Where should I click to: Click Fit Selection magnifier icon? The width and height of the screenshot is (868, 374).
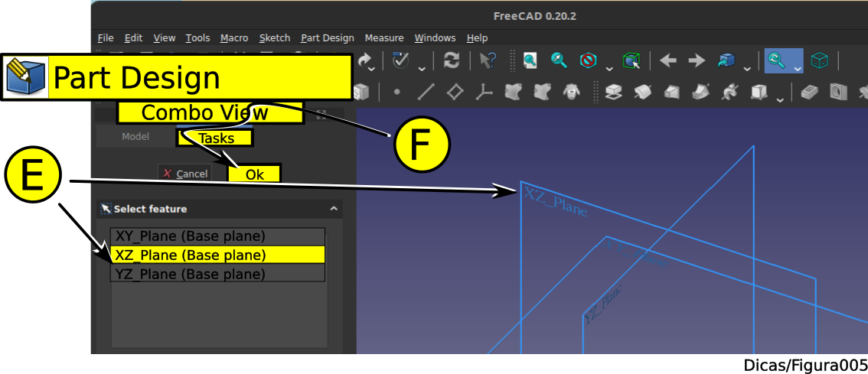[559, 60]
